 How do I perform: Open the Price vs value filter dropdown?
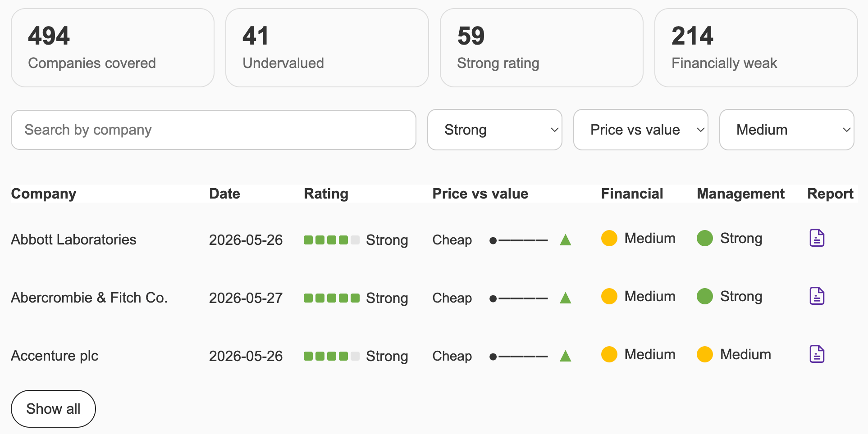640,130
